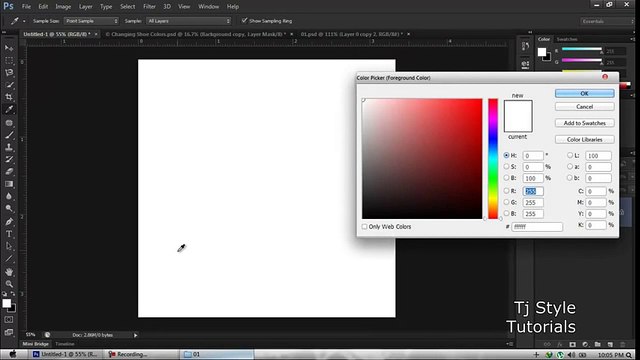Image resolution: width=640 pixels, height=360 pixels.
Task: Select the Lab 'a' radio button
Action: click(x=570, y=167)
